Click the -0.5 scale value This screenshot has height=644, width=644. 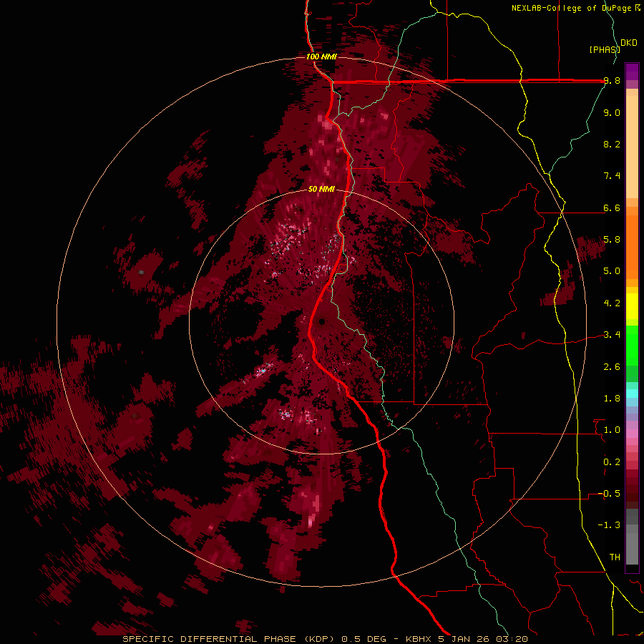tap(609, 494)
